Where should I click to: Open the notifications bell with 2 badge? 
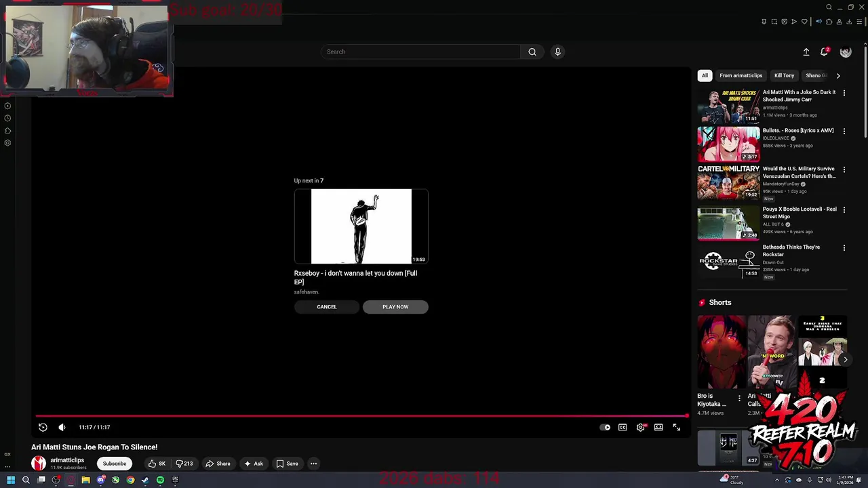coord(825,52)
